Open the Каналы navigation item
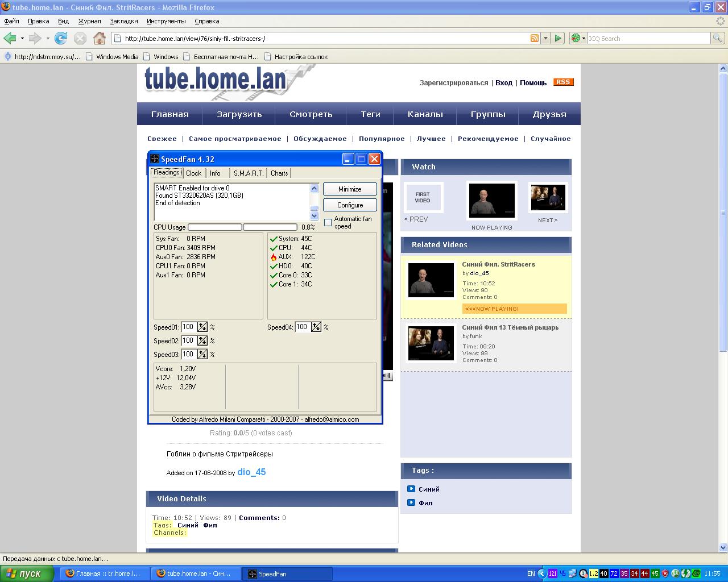 tap(425, 114)
